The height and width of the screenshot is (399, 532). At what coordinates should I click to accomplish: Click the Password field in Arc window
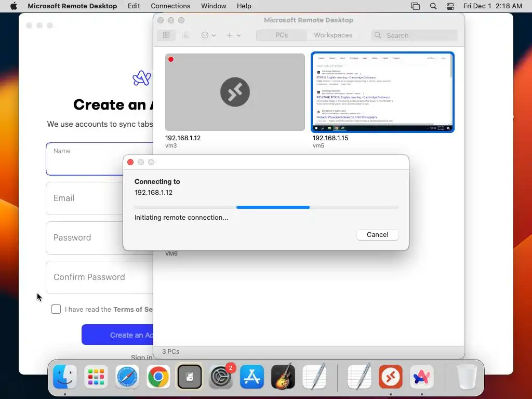[99, 237]
